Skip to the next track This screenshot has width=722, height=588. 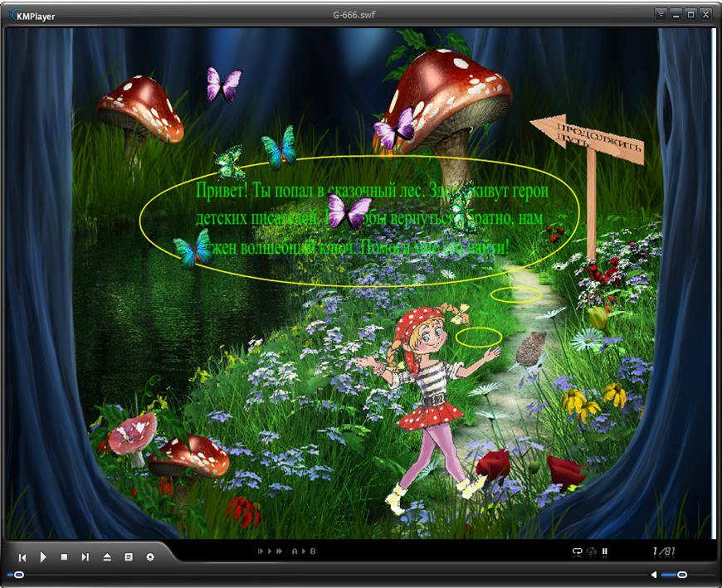[x=85, y=557]
